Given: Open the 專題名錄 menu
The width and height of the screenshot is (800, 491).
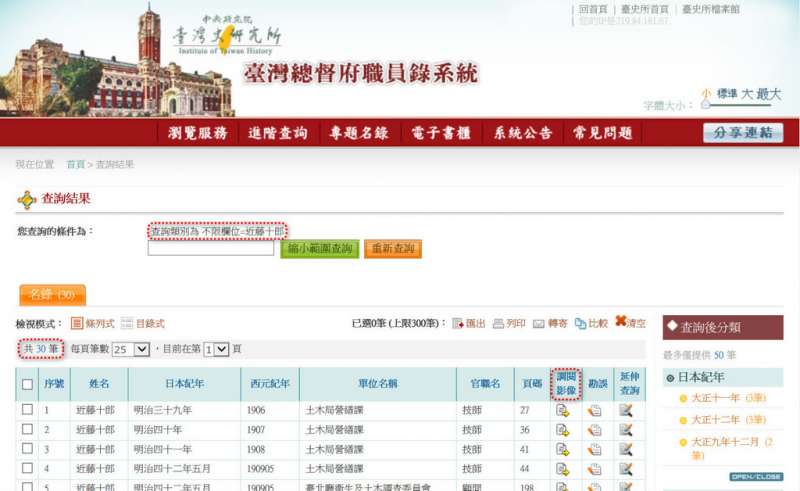Looking at the screenshot, I should pos(359,133).
